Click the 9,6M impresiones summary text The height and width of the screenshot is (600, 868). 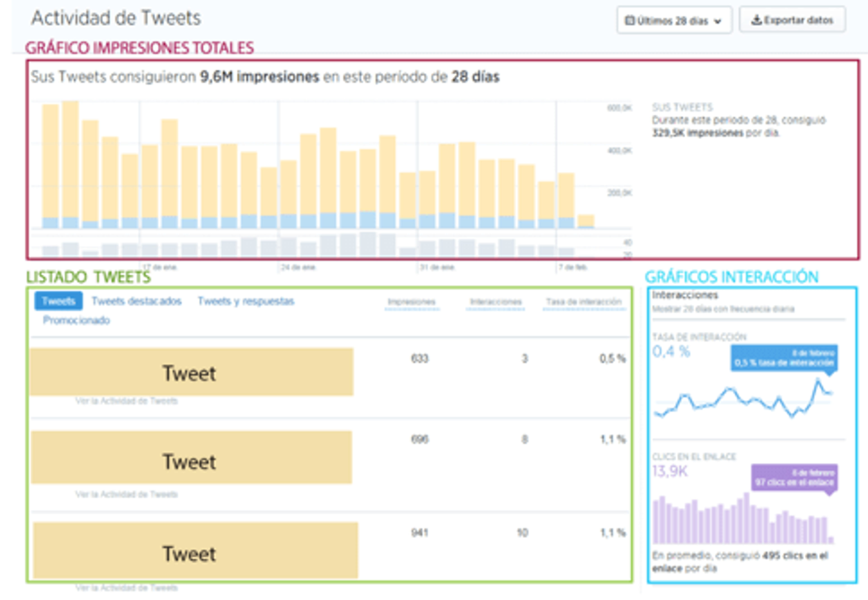(x=259, y=77)
